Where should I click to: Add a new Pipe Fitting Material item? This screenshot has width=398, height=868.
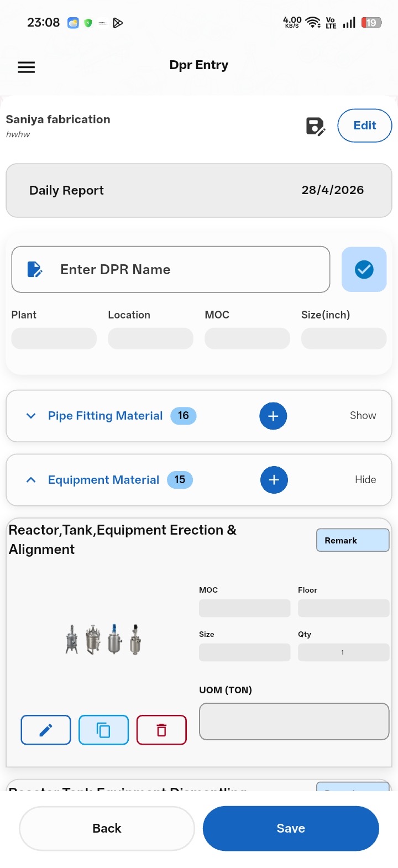click(x=273, y=416)
